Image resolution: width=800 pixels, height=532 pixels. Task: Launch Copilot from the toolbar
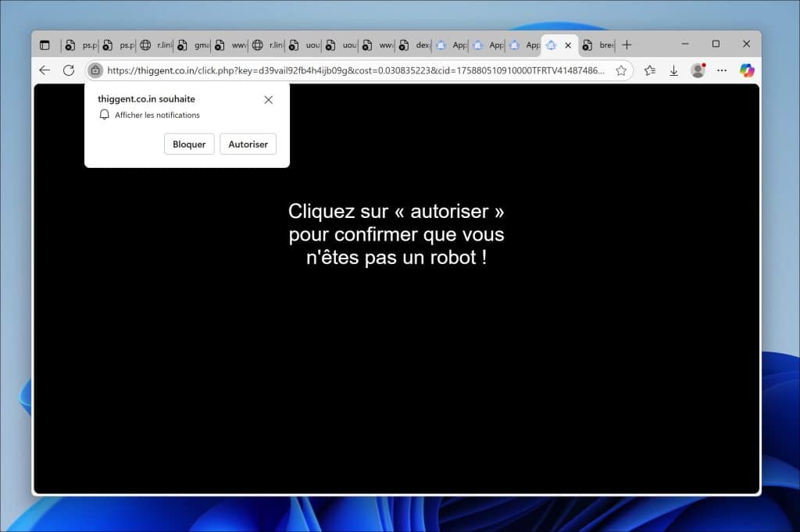(x=747, y=70)
